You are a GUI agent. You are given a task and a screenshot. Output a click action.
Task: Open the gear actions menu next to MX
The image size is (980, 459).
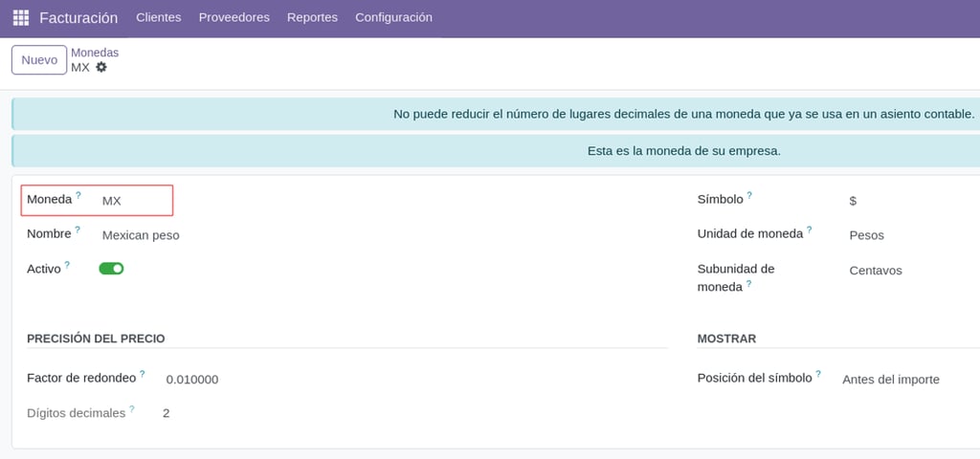pyautogui.click(x=101, y=67)
